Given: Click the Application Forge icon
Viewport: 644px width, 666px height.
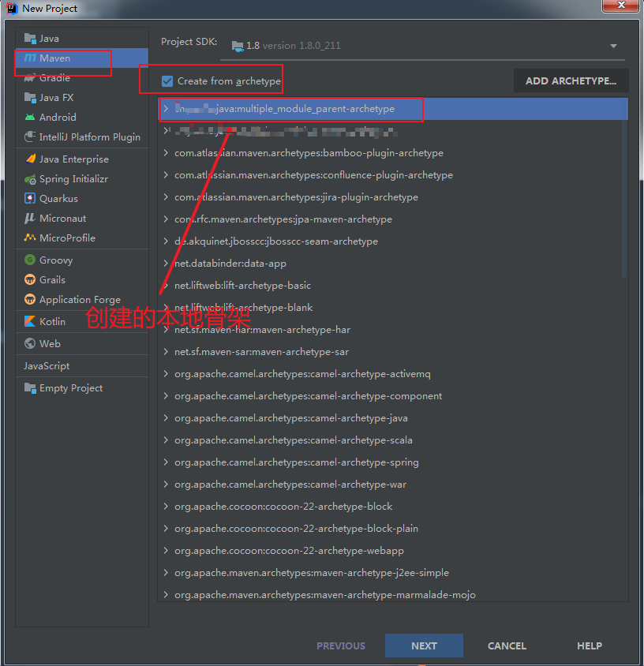Looking at the screenshot, I should tap(30, 299).
